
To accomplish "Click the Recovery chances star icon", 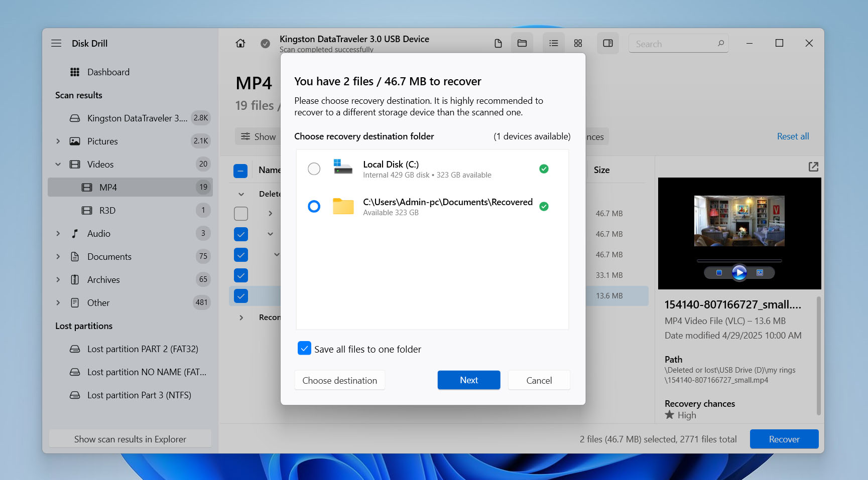I will pyautogui.click(x=669, y=415).
